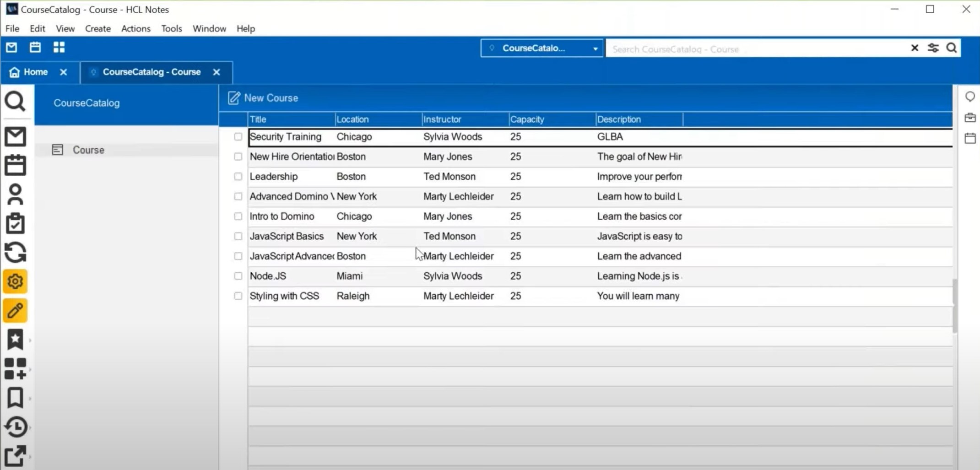This screenshot has height=470, width=980.
Task: Click the Replication refresh icon in sidebar
Action: click(x=15, y=252)
